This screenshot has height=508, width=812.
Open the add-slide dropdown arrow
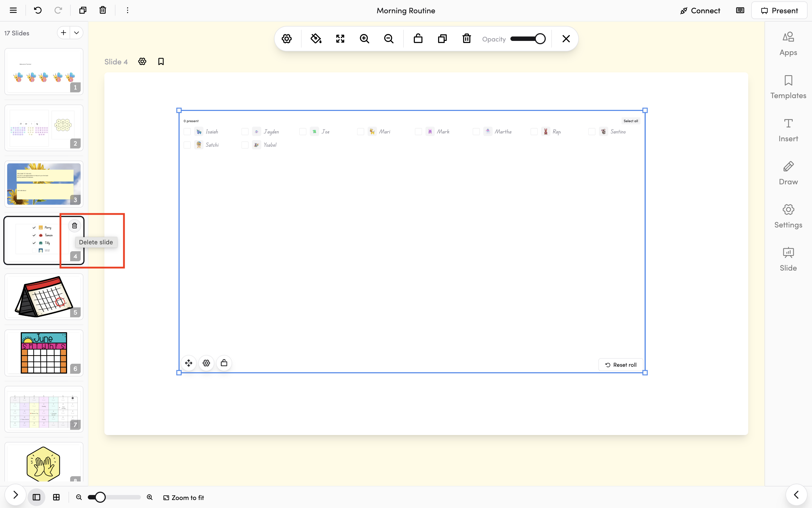point(77,33)
